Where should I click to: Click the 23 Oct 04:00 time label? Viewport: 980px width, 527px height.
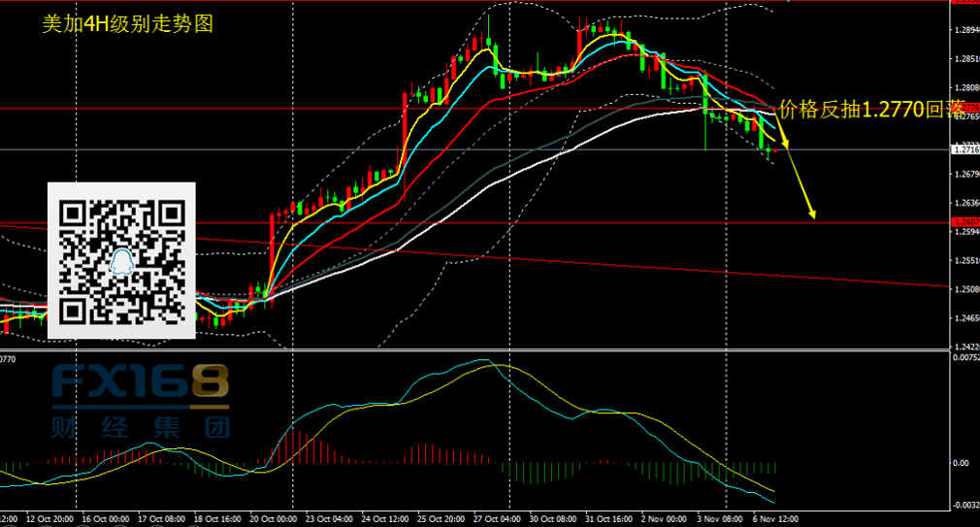[329, 519]
